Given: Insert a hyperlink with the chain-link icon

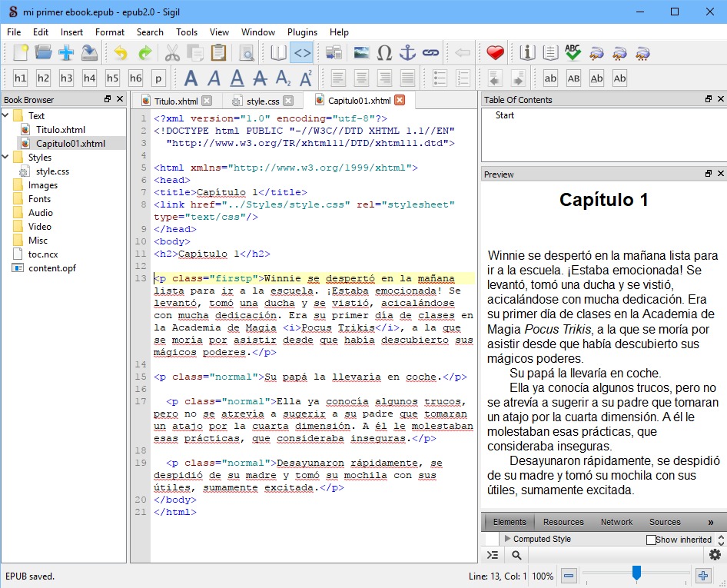Looking at the screenshot, I should tap(430, 53).
